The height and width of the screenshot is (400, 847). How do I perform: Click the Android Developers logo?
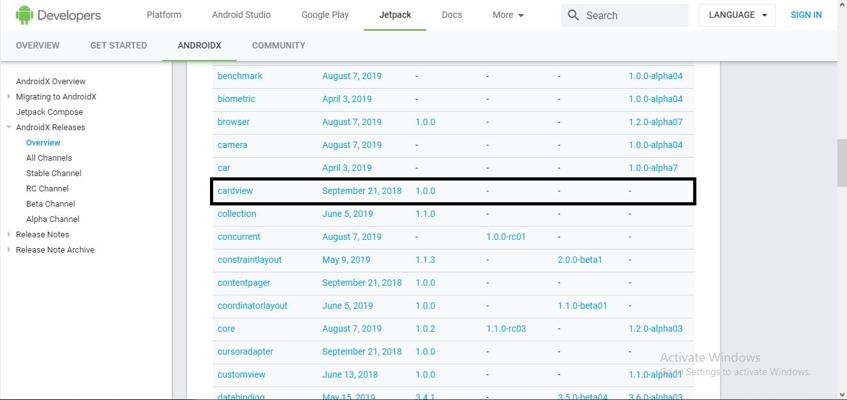58,15
